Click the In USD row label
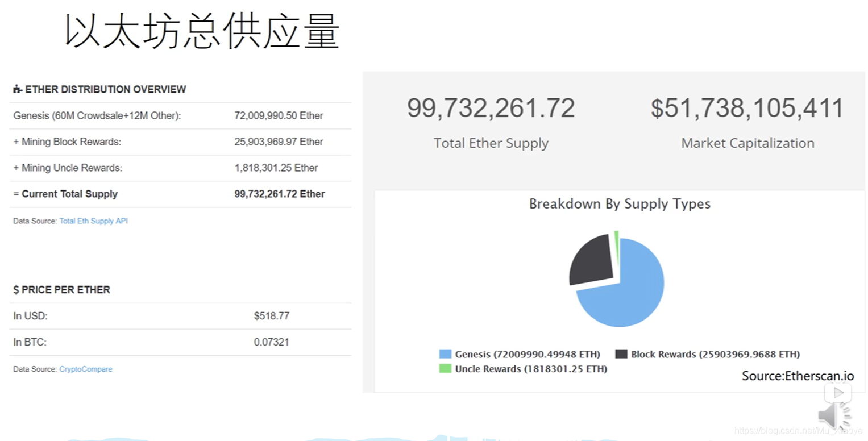This screenshot has height=441, width=868. (x=31, y=316)
